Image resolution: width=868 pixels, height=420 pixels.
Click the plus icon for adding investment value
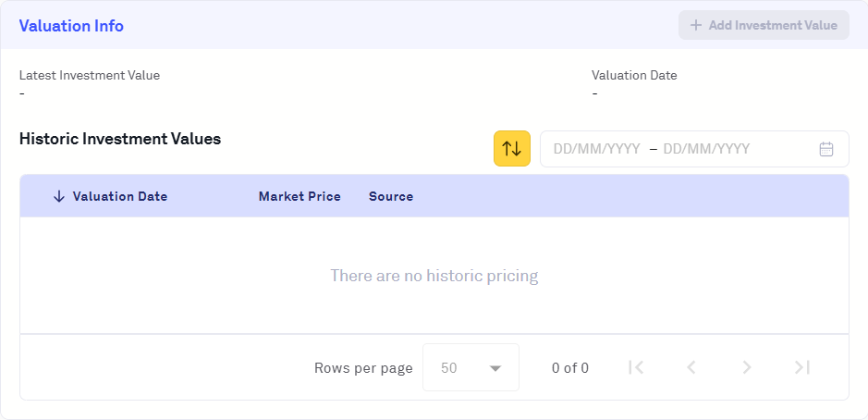click(695, 25)
